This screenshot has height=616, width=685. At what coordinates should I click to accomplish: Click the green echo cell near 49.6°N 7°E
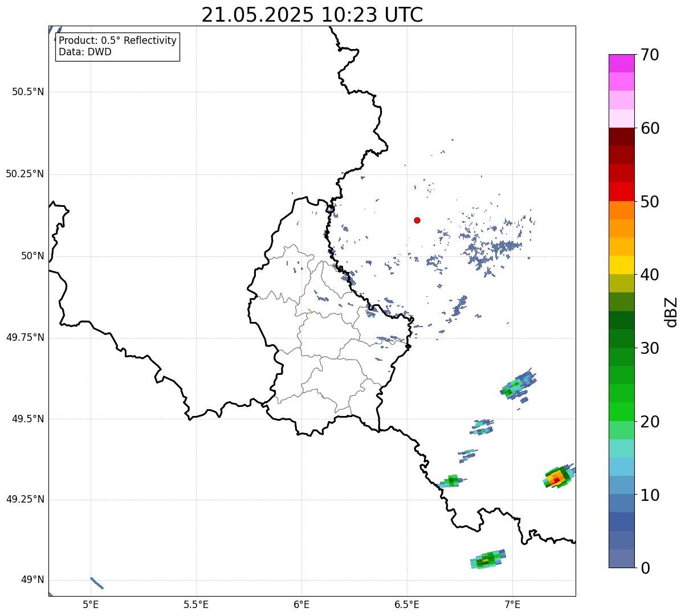(x=519, y=385)
